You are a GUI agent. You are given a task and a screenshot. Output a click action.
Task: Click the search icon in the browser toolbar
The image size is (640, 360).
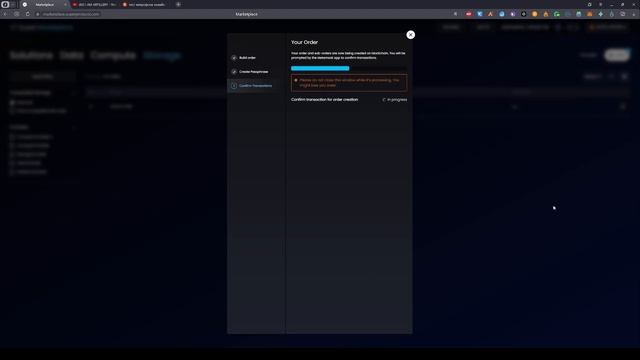(456, 14)
